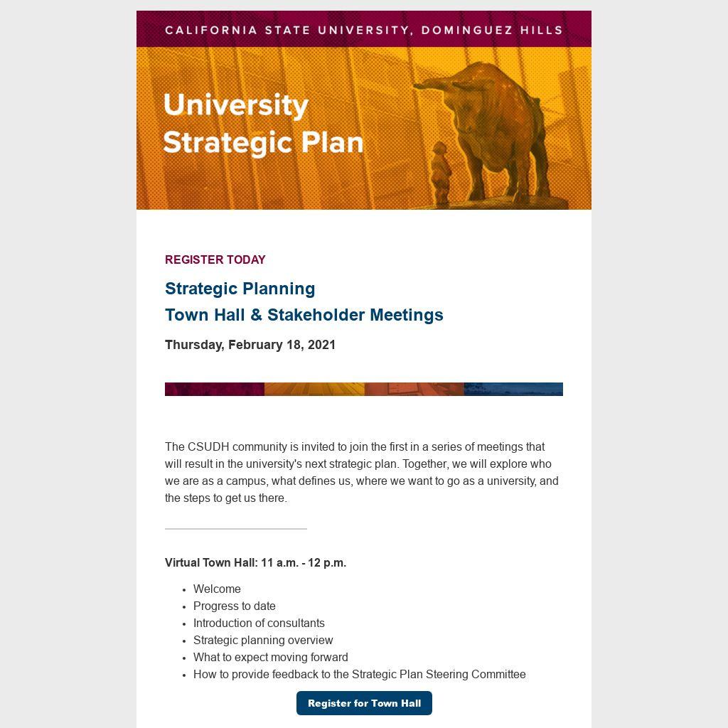Select the Progress to date bullet
The width and height of the screenshot is (728, 728).
[235, 606]
